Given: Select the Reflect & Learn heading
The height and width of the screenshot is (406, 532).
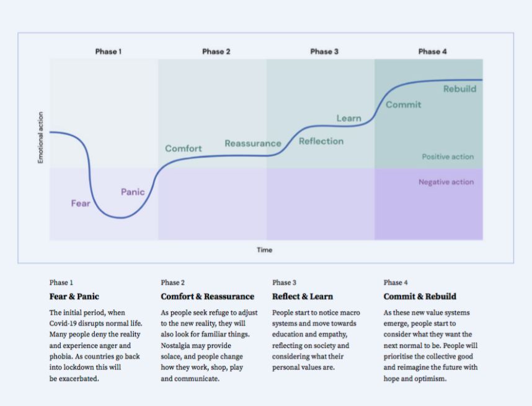Looking at the screenshot, I should tap(303, 296).
